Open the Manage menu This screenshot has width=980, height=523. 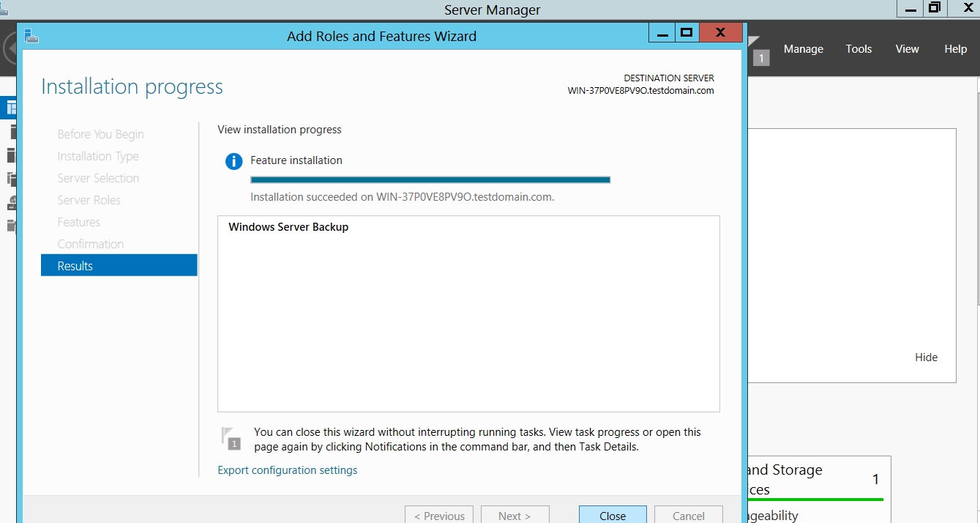click(803, 49)
